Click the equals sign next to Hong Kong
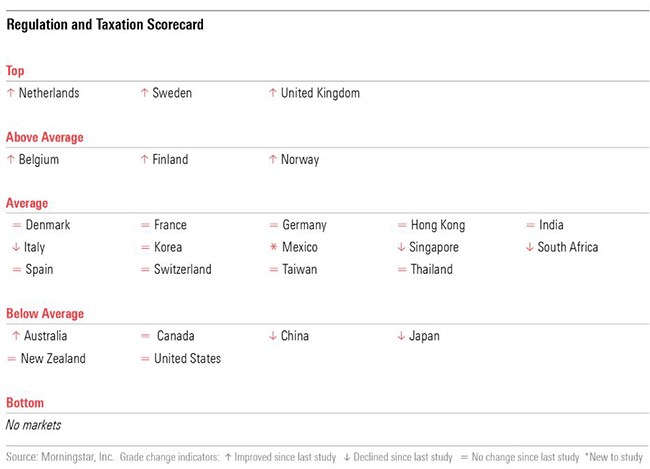 402,225
